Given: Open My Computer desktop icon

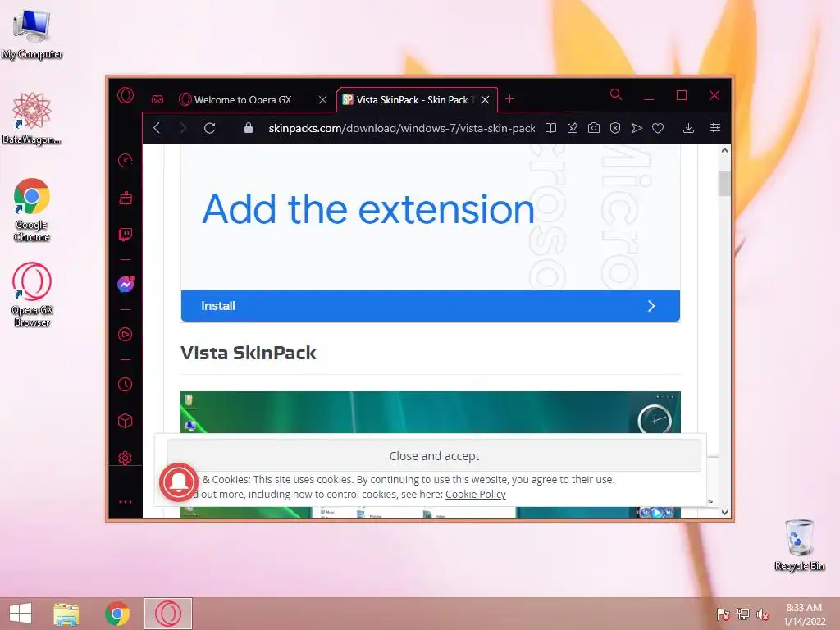Looking at the screenshot, I should 32,34.
